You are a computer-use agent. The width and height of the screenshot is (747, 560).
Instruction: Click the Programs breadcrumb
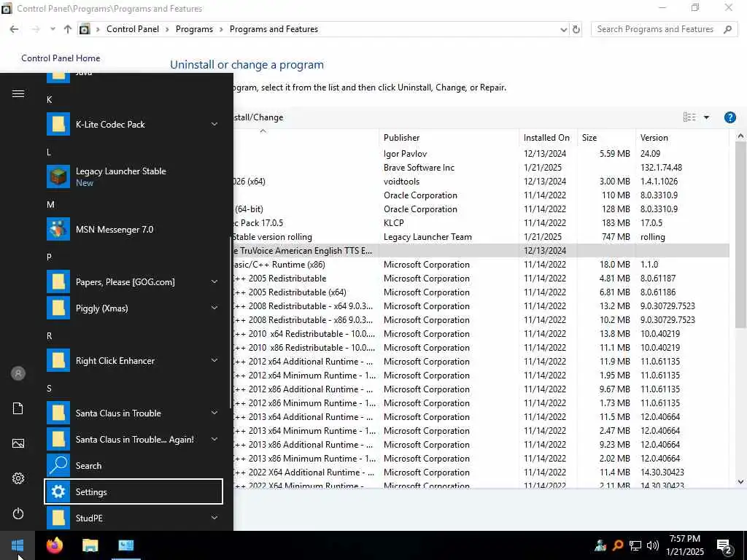click(194, 29)
